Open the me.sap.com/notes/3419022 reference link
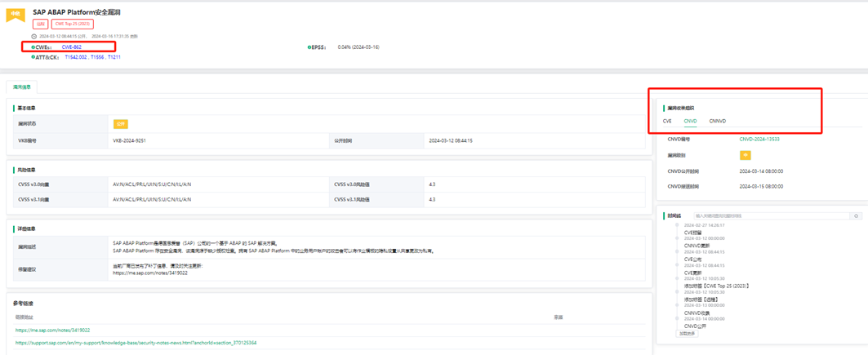Viewport: 868px width, 355px height. pos(52,331)
